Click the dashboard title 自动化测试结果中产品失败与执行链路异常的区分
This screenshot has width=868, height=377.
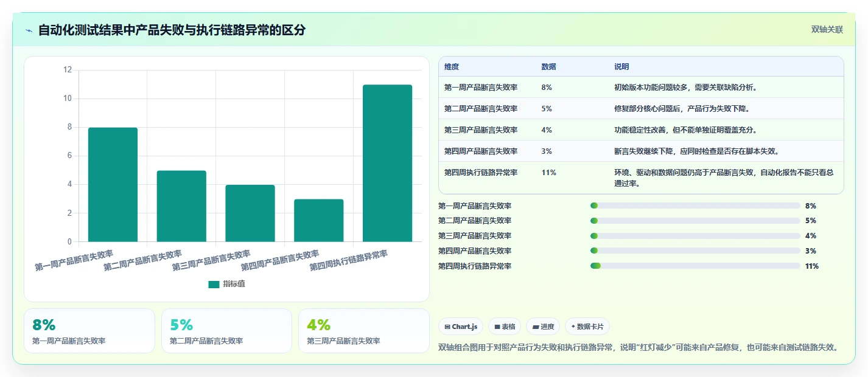point(172,30)
